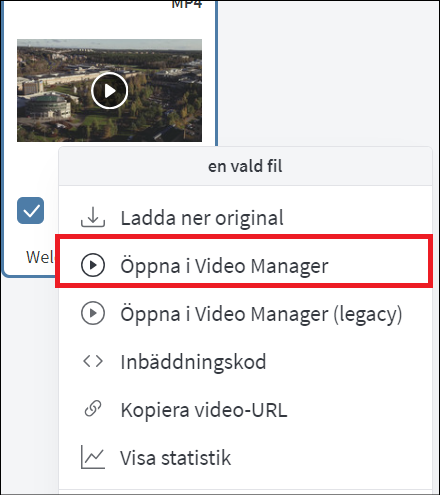440x495 pixels.
Task: Click the aerial campus video thumbnail
Action: coord(109,90)
